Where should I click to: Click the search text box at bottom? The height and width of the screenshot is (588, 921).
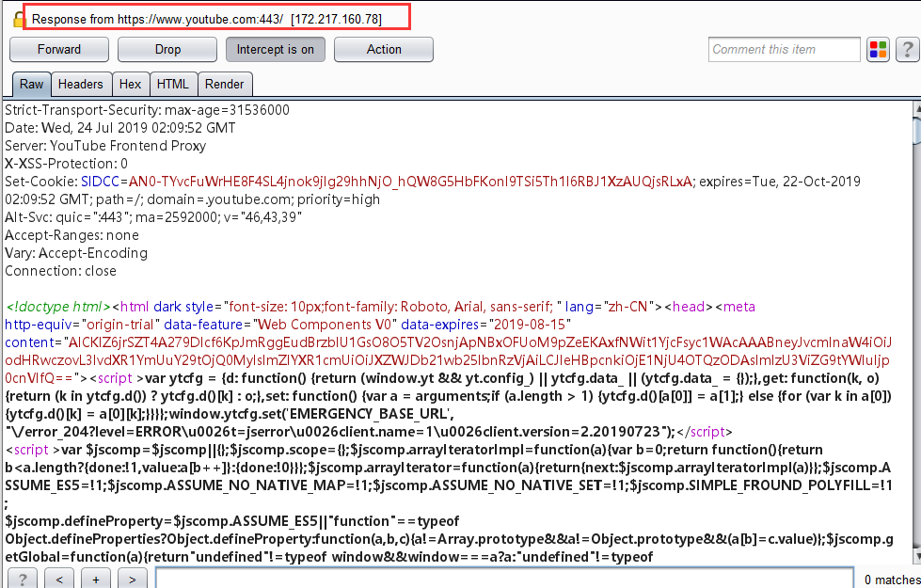504,579
